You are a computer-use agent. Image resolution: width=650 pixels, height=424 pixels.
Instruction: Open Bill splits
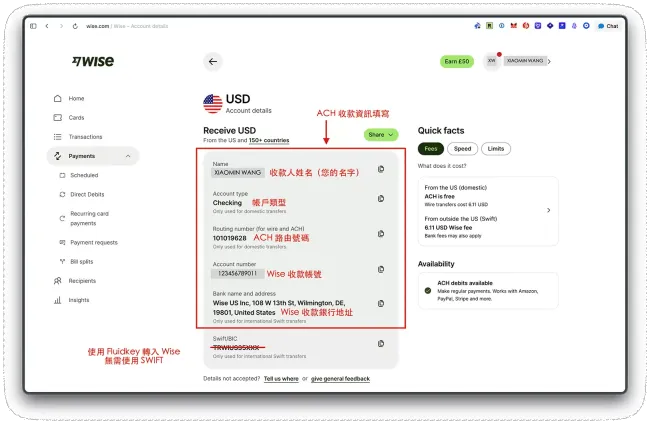click(x=82, y=262)
